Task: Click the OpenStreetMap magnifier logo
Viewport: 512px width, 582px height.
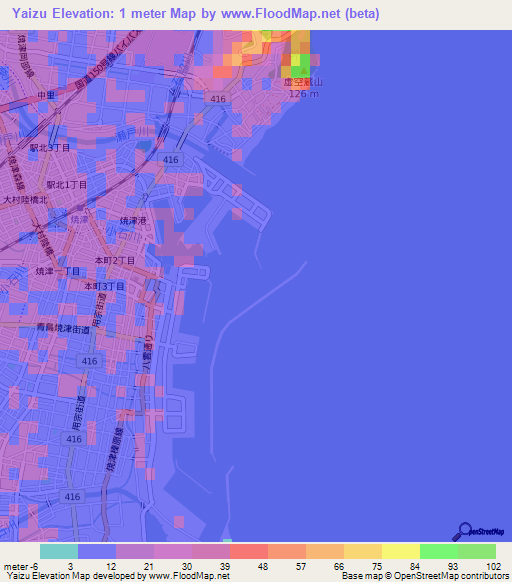Action: click(x=478, y=532)
